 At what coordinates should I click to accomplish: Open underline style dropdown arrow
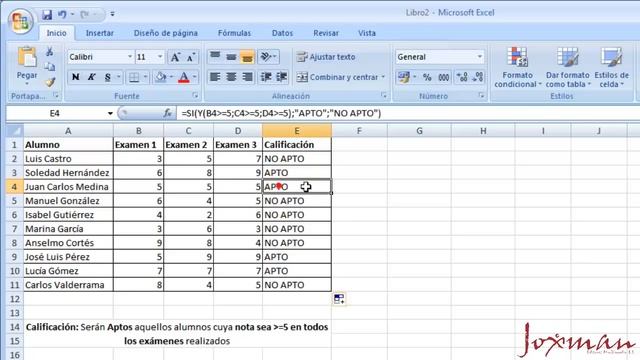point(118,77)
